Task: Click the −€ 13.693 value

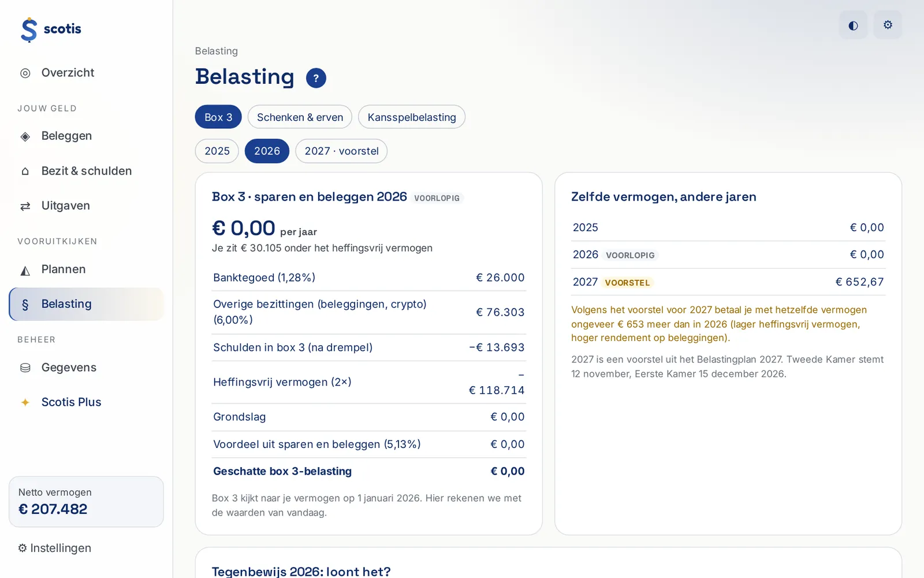Action: click(497, 347)
